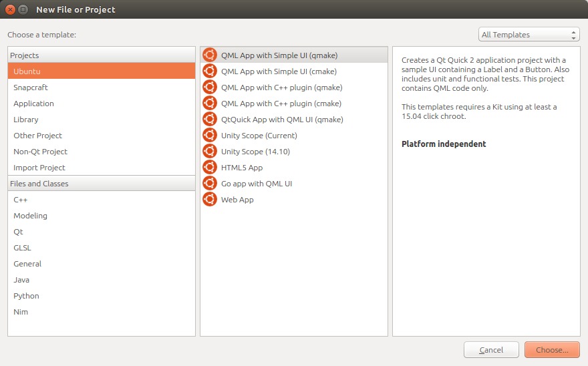The height and width of the screenshot is (366, 588).
Task: Select QML App with C++ plugin (qmake) text
Action: pyautogui.click(x=281, y=87)
